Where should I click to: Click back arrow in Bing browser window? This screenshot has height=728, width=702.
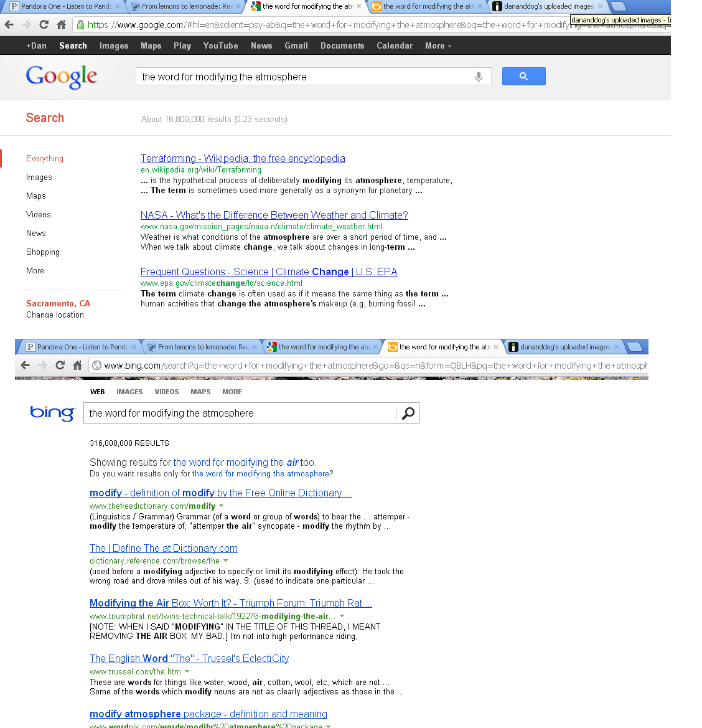25,366
